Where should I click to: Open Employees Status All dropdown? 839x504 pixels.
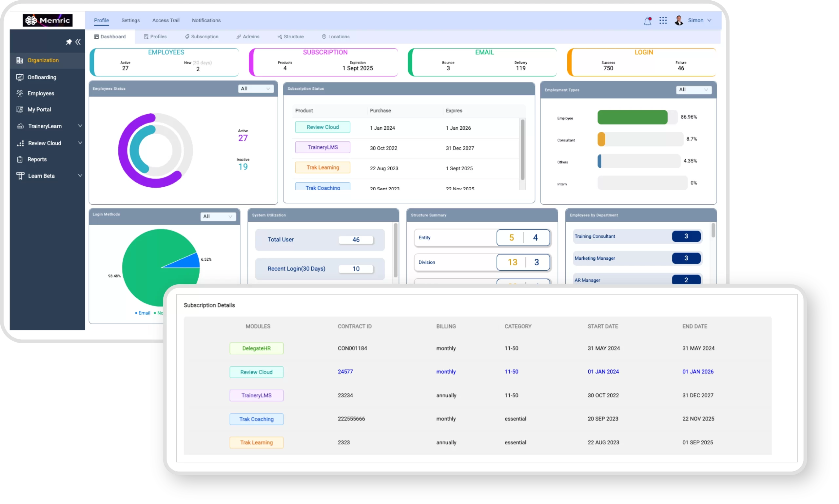[x=256, y=89]
